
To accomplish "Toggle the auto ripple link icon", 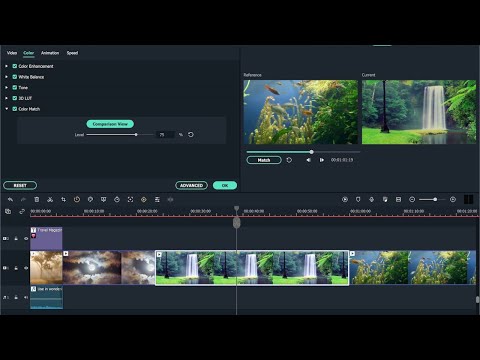I will tap(22, 211).
